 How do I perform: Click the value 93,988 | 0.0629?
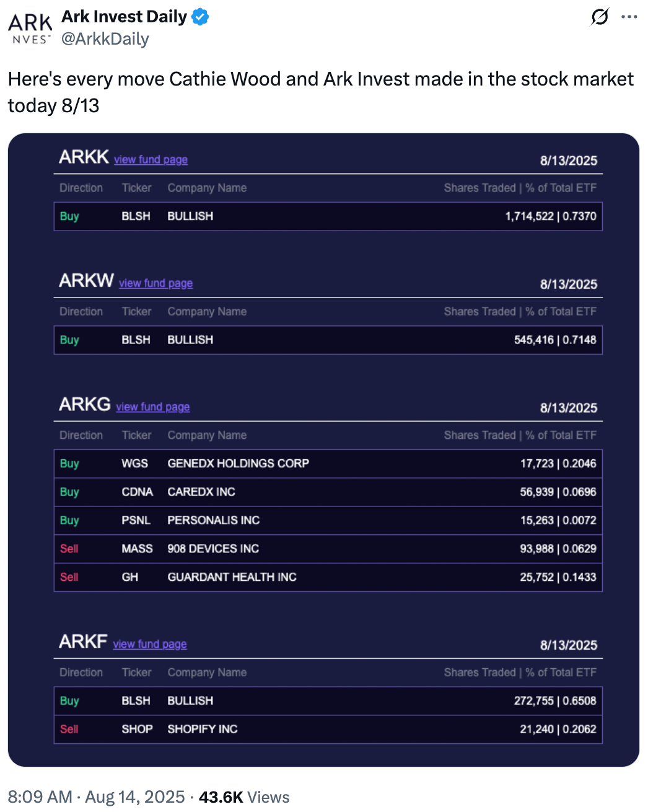click(x=558, y=549)
